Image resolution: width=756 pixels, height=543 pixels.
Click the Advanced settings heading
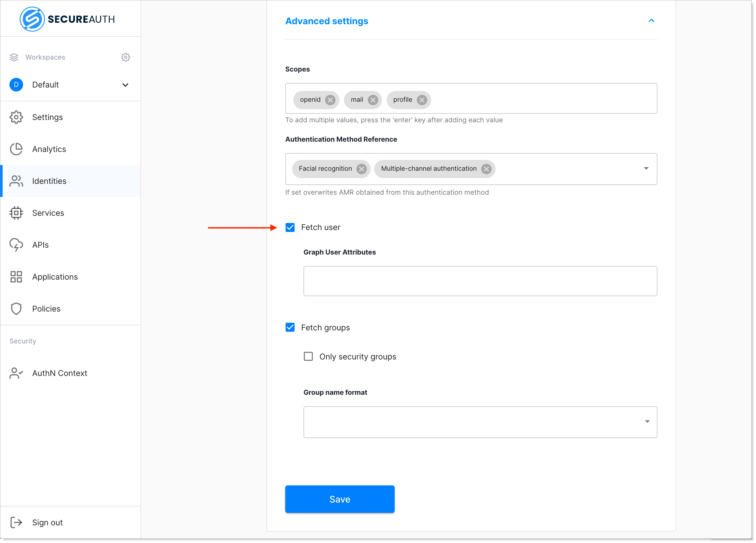coord(327,21)
